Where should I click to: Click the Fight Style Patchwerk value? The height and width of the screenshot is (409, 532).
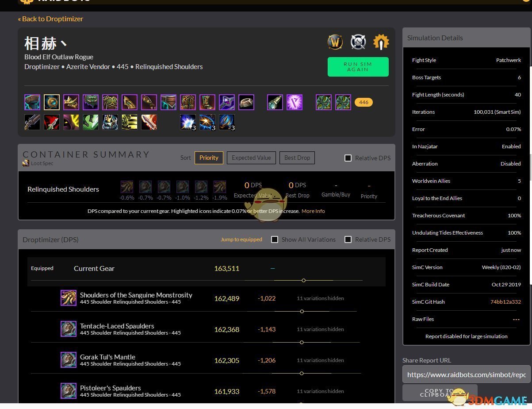pos(509,60)
